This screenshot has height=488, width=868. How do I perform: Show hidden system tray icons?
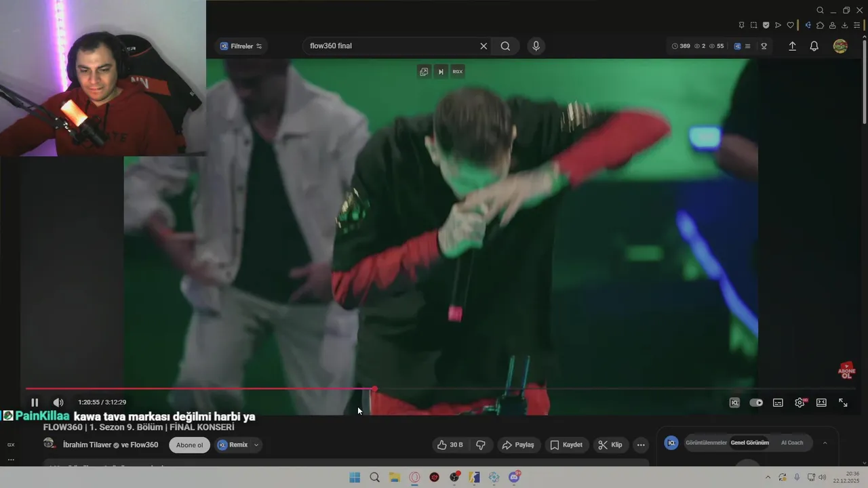coord(768,477)
